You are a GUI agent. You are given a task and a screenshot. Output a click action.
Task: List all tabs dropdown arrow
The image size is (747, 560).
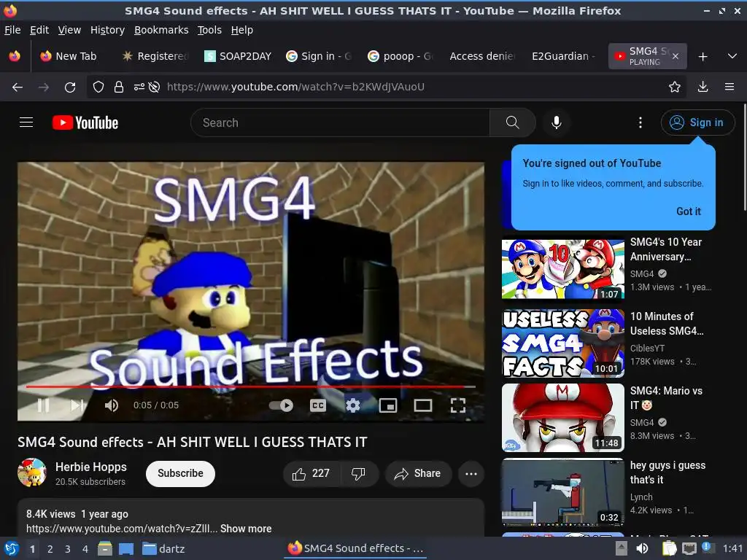tap(732, 56)
